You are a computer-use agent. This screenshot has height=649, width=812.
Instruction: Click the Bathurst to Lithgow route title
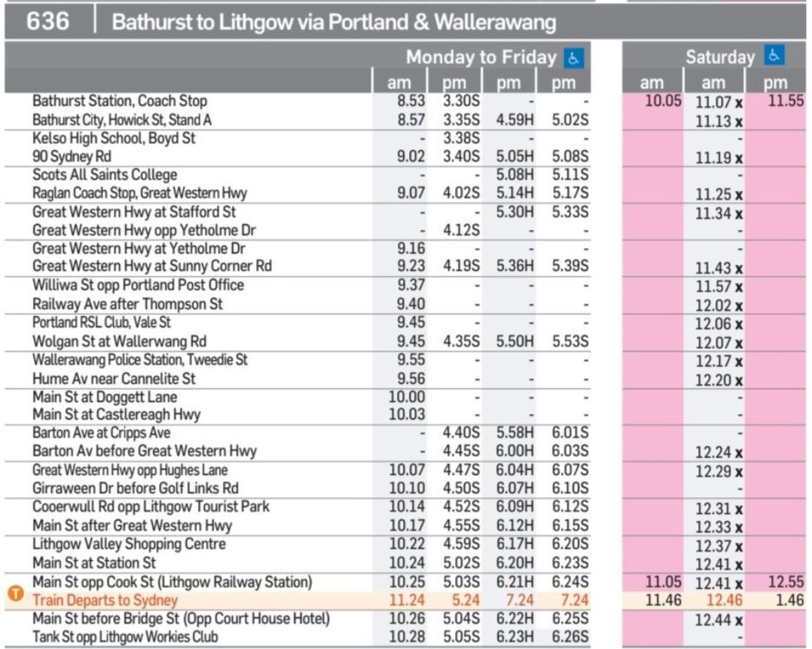point(334,23)
